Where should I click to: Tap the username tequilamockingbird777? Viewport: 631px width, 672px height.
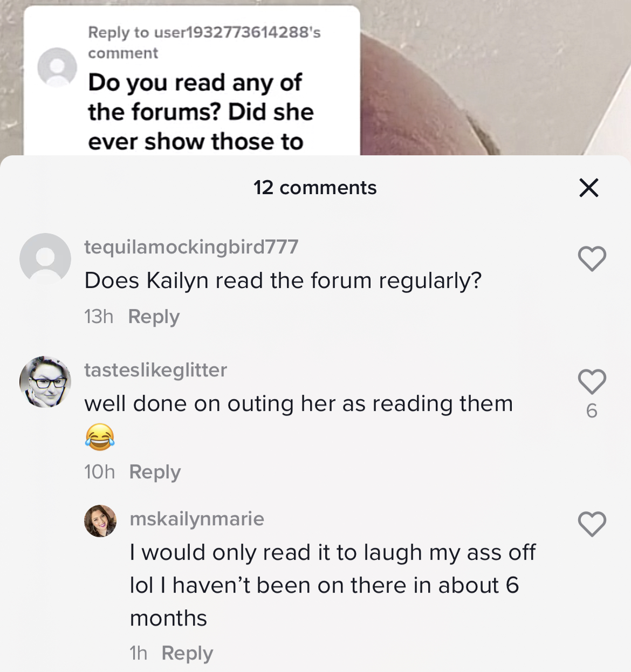[x=191, y=247]
